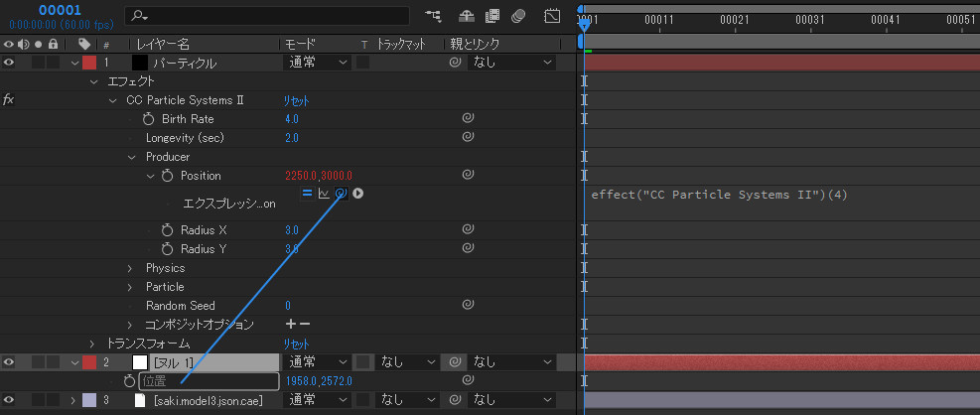This screenshot has width=980, height=415.
Task: Expand the Physics property group
Action: point(130,268)
